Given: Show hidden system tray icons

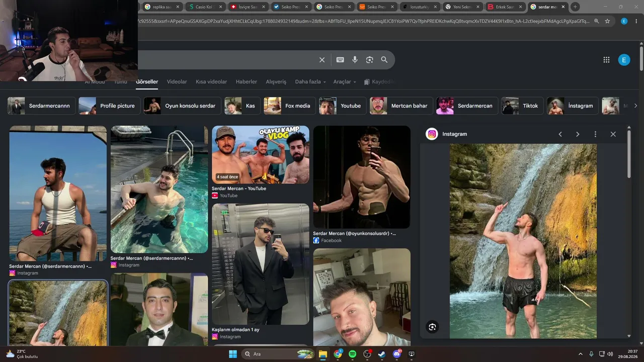Looking at the screenshot, I should click(580, 354).
